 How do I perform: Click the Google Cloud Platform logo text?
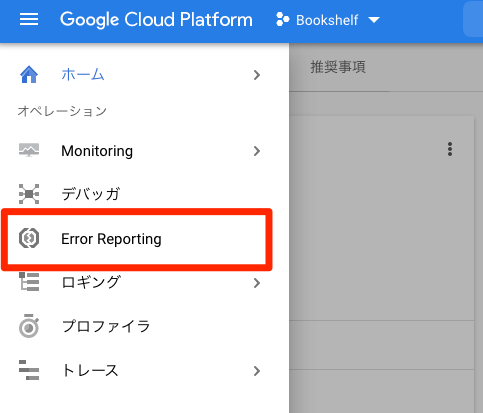[156, 20]
